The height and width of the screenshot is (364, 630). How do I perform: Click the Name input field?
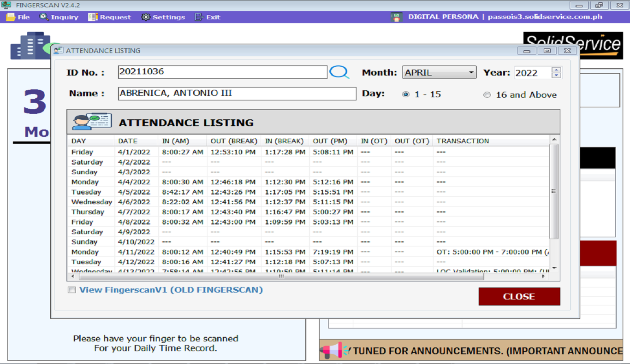(x=237, y=94)
